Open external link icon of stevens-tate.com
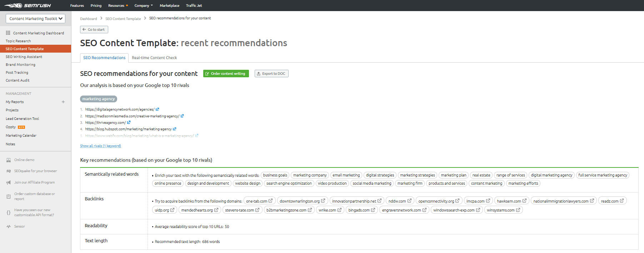The image size is (644, 253). coord(257,210)
